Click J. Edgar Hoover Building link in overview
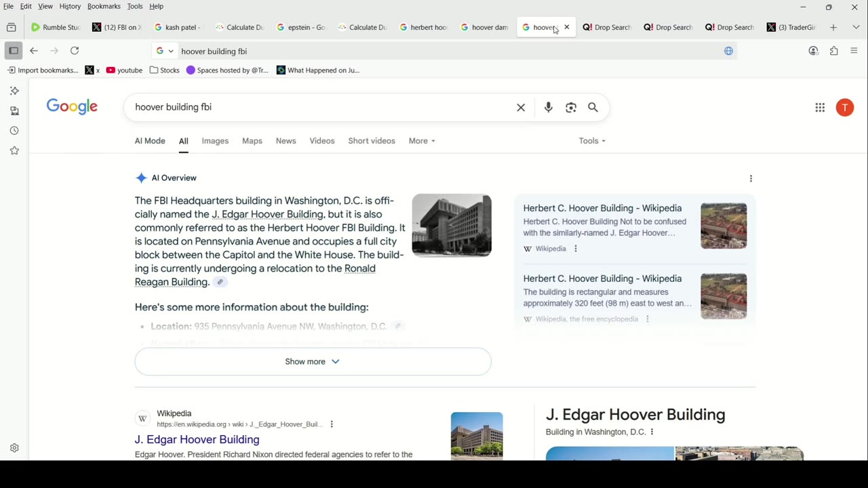This screenshot has height=488, width=868. 267,214
